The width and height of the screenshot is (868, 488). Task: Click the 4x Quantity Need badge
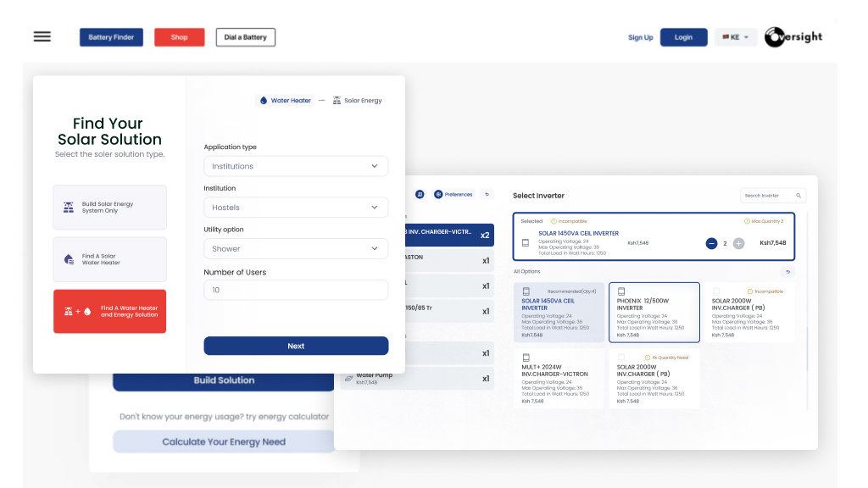click(667, 358)
